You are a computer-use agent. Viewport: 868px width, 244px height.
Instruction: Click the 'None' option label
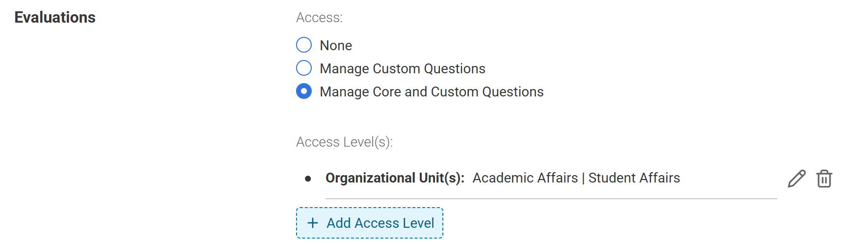coord(336,46)
